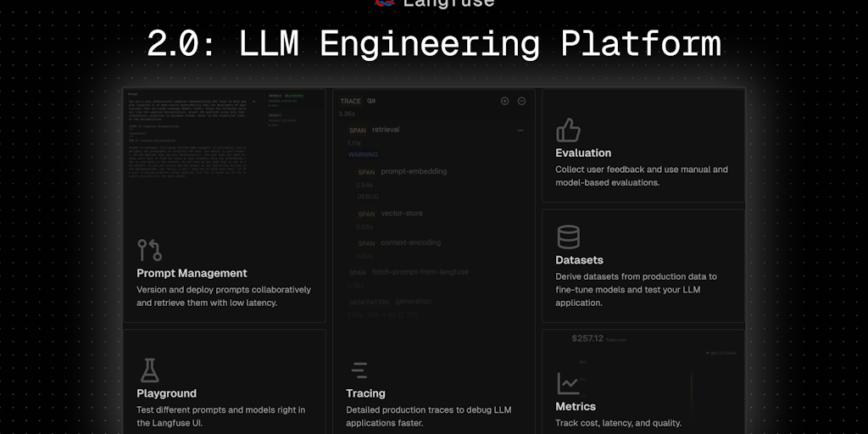The image size is (868, 434).
Task: Click the 'Track cost, latency, and quality' text
Action: click(618, 423)
